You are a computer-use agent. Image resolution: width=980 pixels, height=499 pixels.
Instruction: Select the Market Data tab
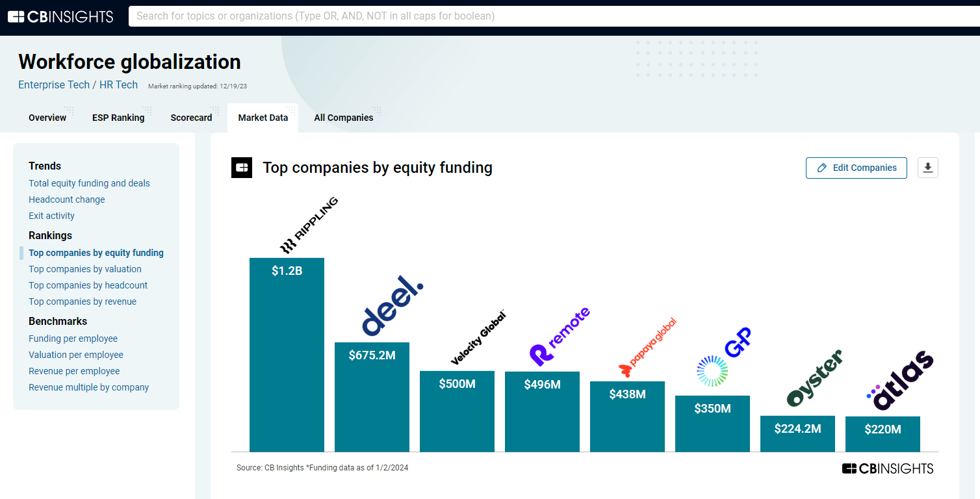pos(263,118)
